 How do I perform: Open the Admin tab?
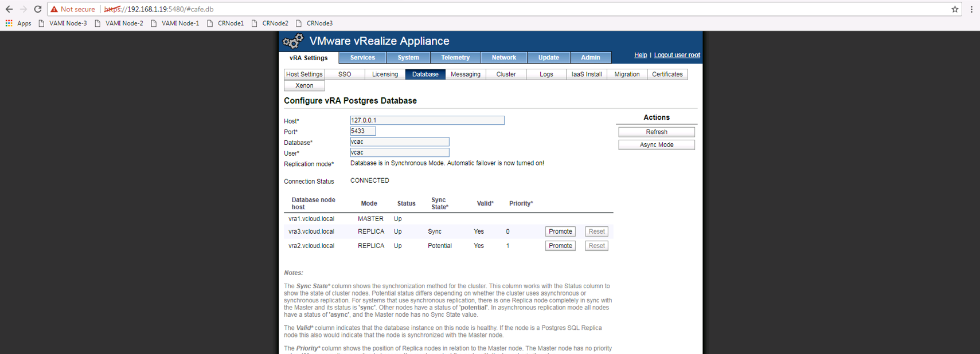591,58
